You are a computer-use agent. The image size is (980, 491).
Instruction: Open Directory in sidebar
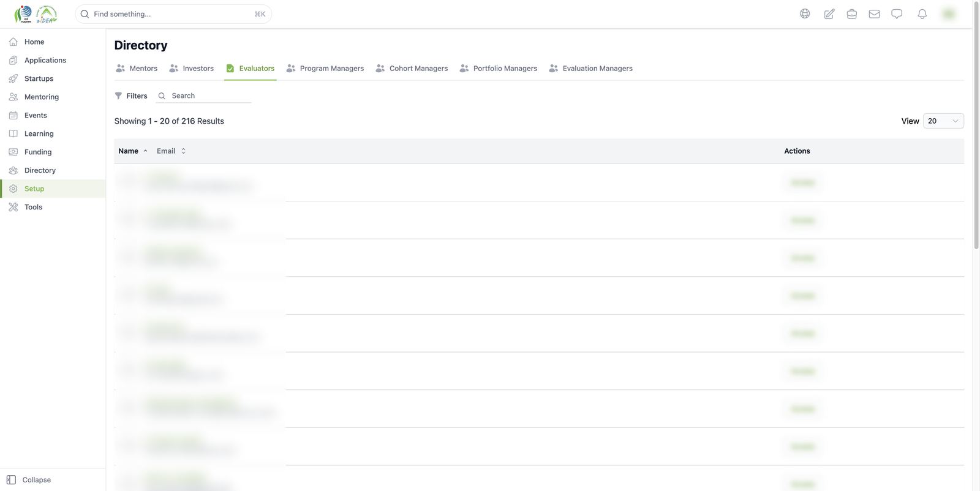point(53,170)
